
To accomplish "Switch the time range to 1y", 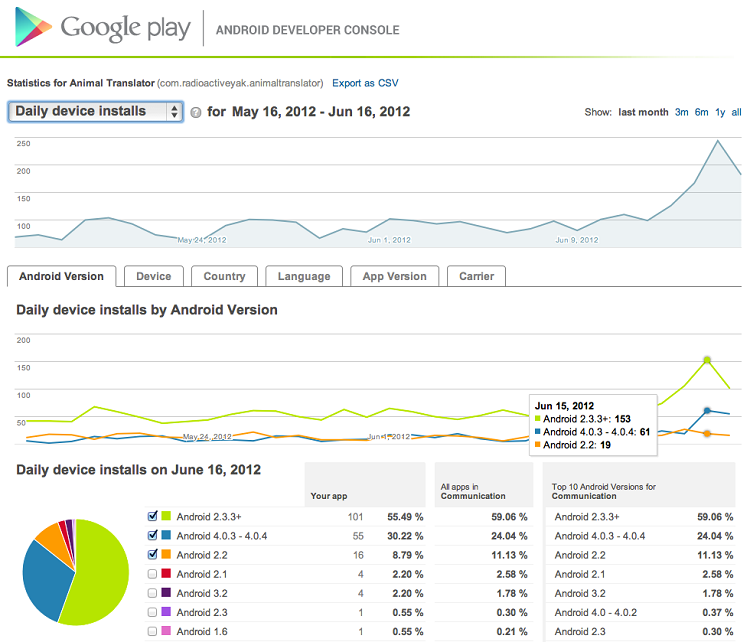I will [720, 112].
